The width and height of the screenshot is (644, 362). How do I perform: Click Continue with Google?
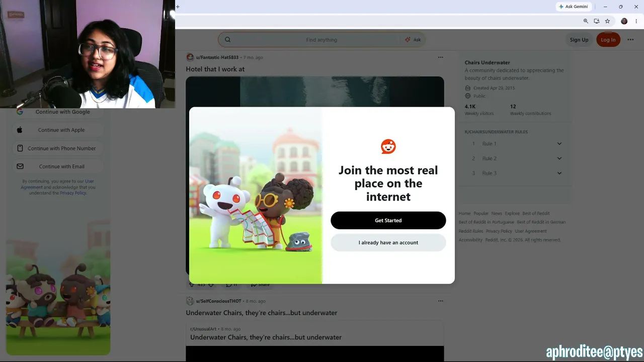click(x=58, y=112)
